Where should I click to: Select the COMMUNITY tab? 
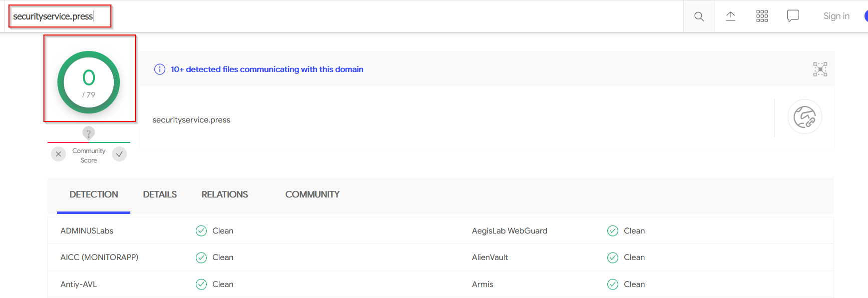pos(312,194)
